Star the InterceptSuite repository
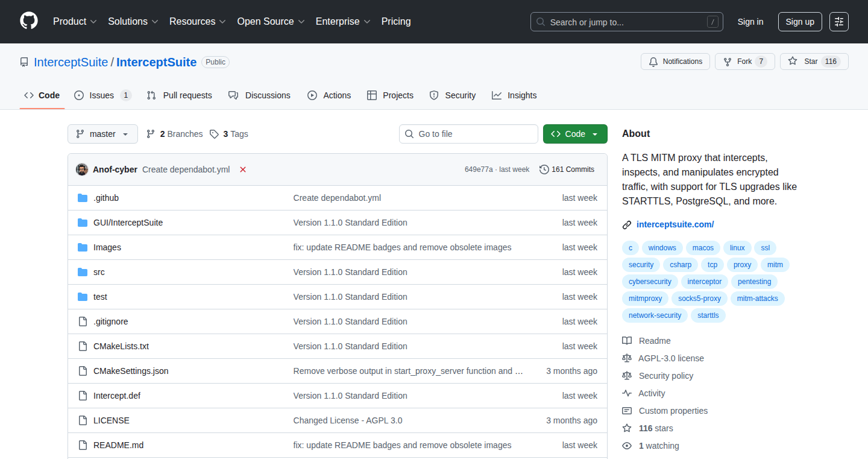 pos(814,62)
